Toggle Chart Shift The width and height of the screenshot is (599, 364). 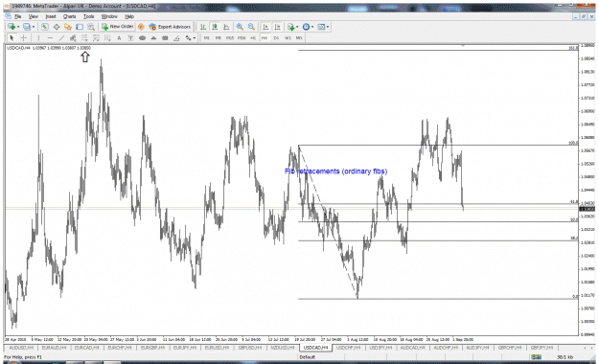click(x=277, y=27)
